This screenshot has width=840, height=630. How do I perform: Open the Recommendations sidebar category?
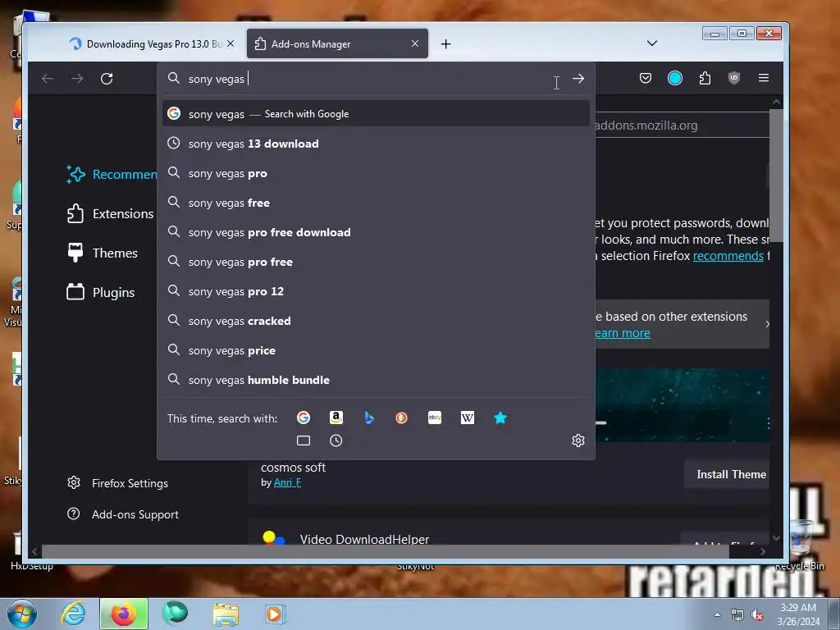112,174
